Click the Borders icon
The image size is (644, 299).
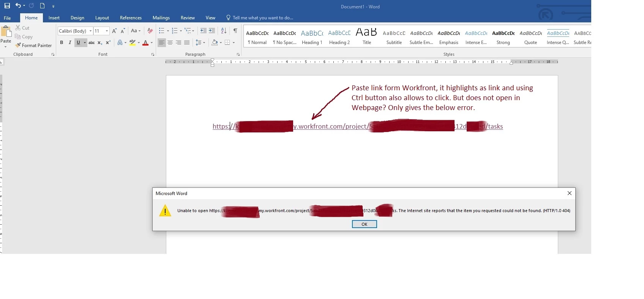pyautogui.click(x=227, y=42)
